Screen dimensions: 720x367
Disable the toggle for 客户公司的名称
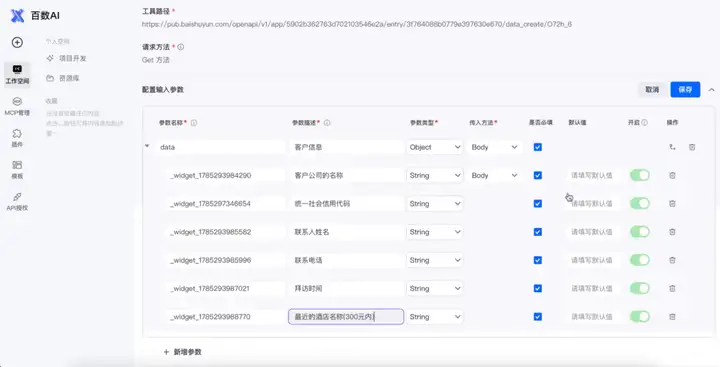(x=640, y=175)
